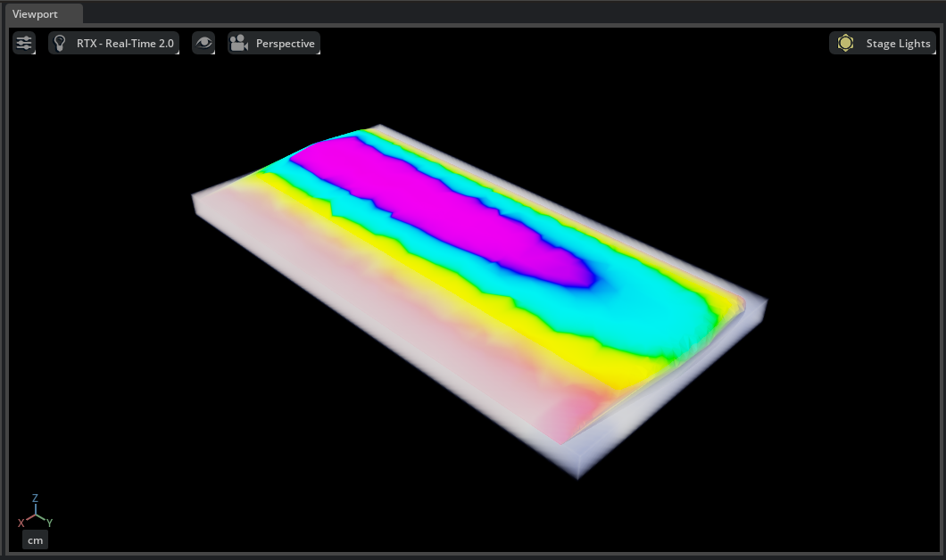The width and height of the screenshot is (946, 560).
Task: Click the hamburger adjustment icon at top left
Action: coord(23,42)
